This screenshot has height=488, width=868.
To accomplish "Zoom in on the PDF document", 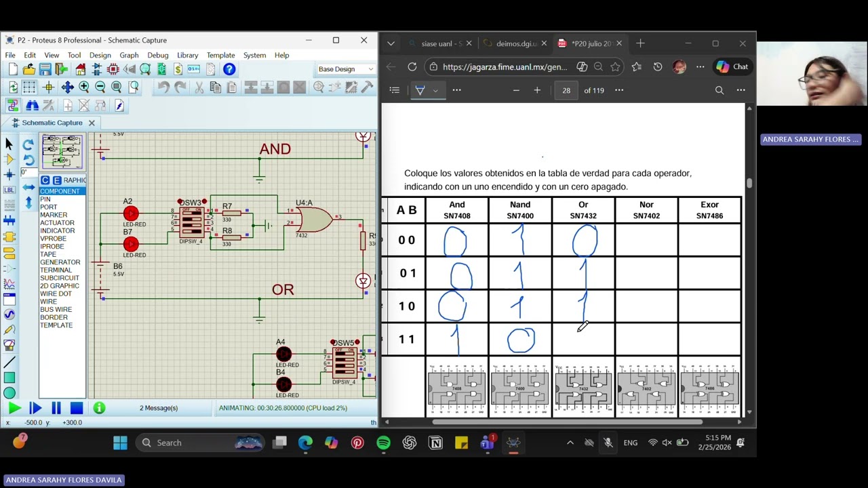I will [x=537, y=90].
